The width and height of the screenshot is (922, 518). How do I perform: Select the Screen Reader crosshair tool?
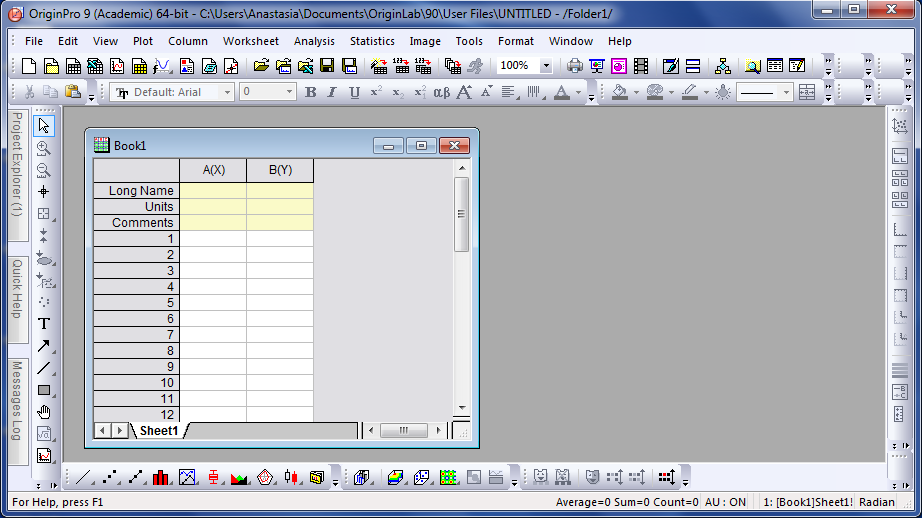(x=44, y=192)
